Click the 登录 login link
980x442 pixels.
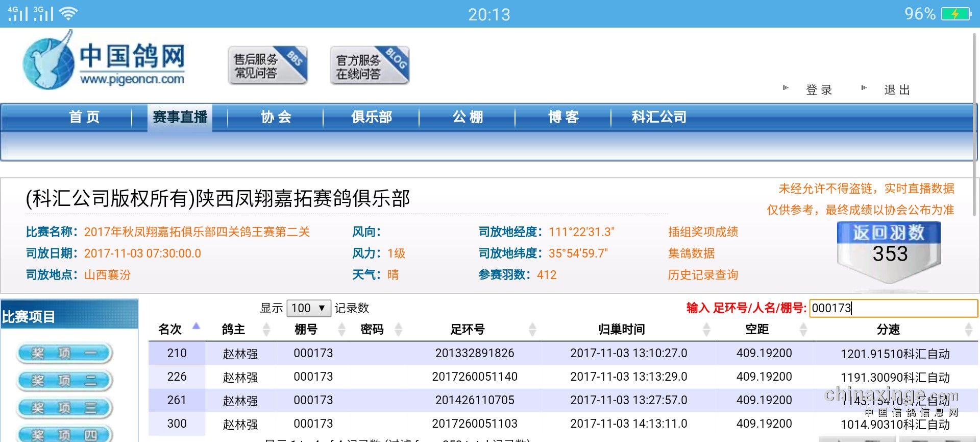click(819, 90)
